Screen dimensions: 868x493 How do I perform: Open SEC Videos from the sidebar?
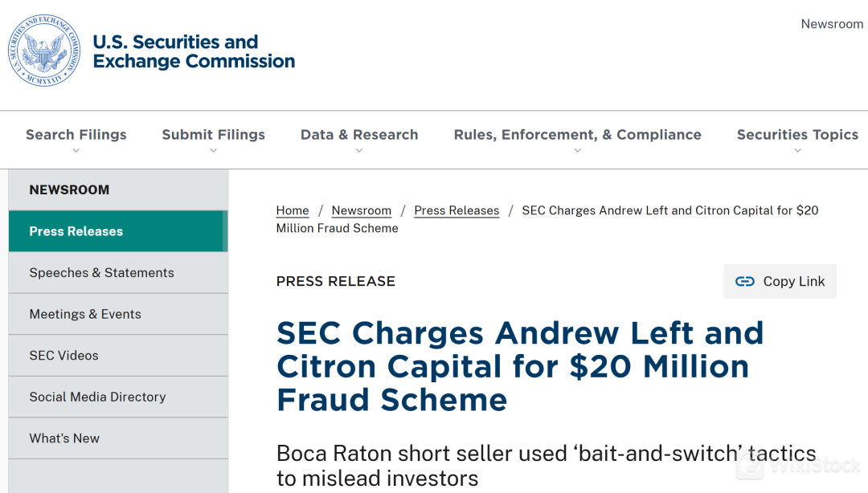[x=64, y=356]
